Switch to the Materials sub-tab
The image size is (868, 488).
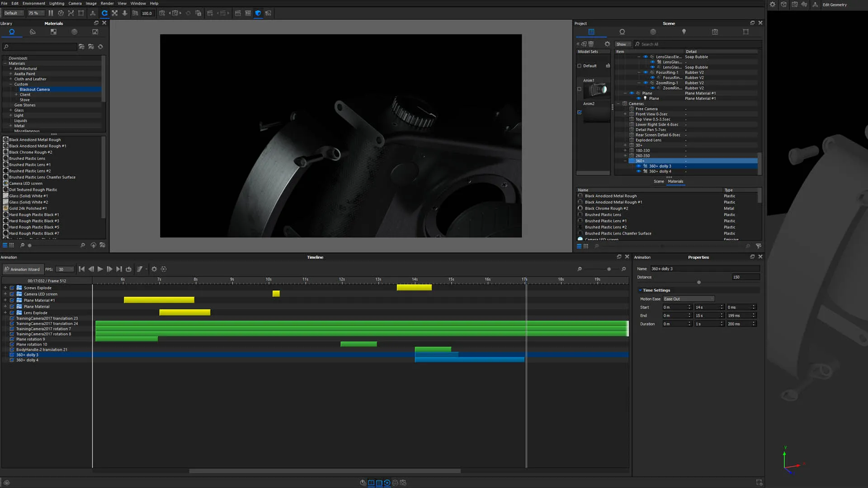pos(675,182)
